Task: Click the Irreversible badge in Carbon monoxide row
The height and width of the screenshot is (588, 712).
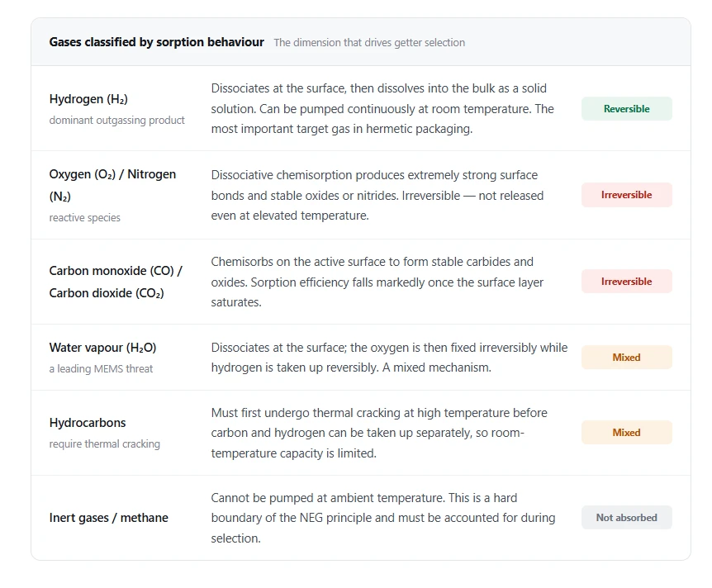Action: click(x=626, y=282)
